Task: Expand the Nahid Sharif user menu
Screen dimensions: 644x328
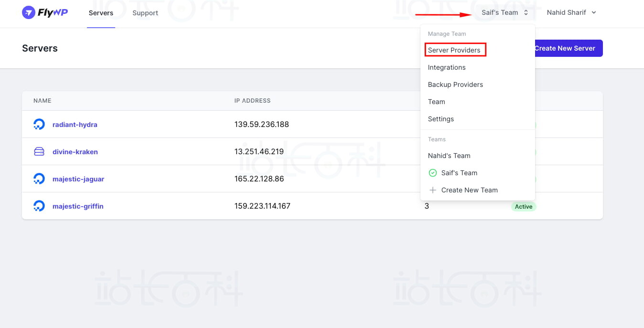Action: tap(571, 13)
